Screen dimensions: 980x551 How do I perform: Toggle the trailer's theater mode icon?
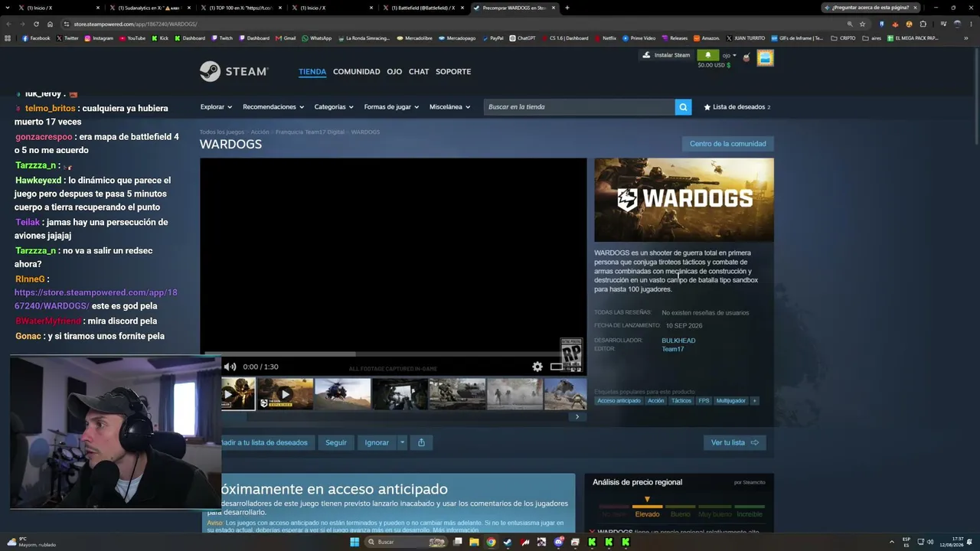click(x=556, y=367)
